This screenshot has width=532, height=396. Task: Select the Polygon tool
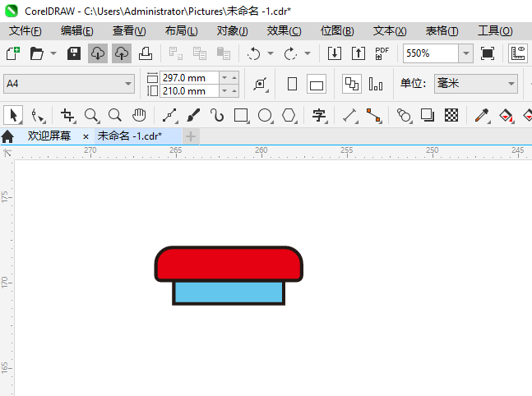pyautogui.click(x=289, y=115)
